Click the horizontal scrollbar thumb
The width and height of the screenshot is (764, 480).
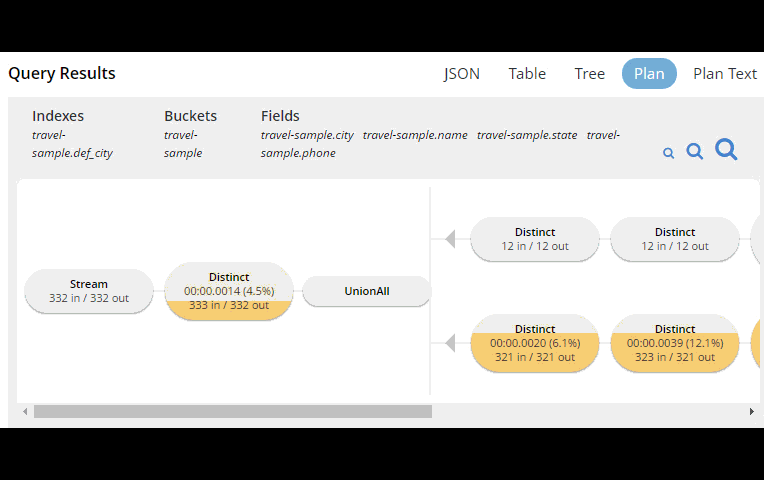[232, 411]
